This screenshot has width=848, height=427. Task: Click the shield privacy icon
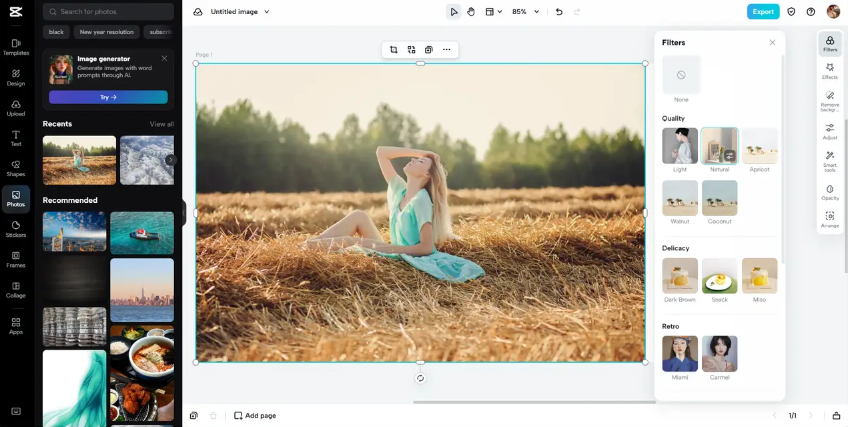(x=791, y=12)
